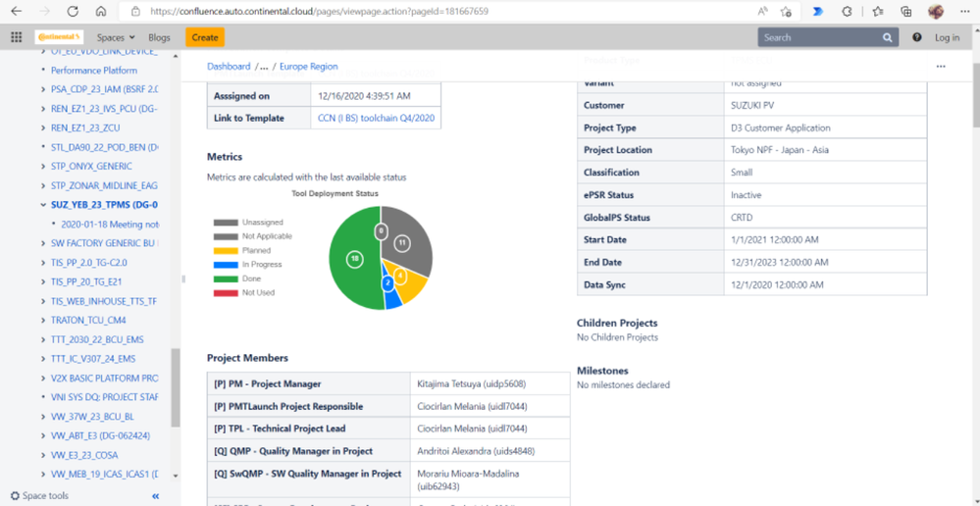Click the sidebar tree scrollbar thumb
Viewport: 980px width, 506px height.
(x=175, y=386)
